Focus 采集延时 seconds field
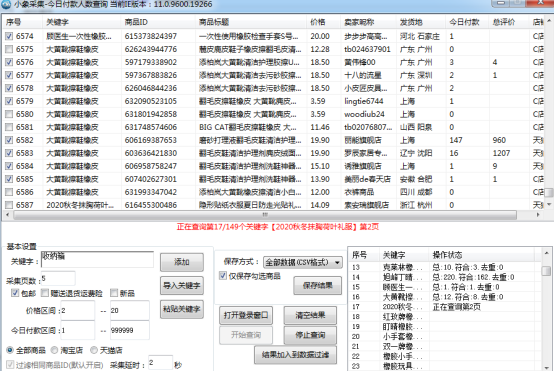This screenshot has height=371, width=554. [160, 363]
